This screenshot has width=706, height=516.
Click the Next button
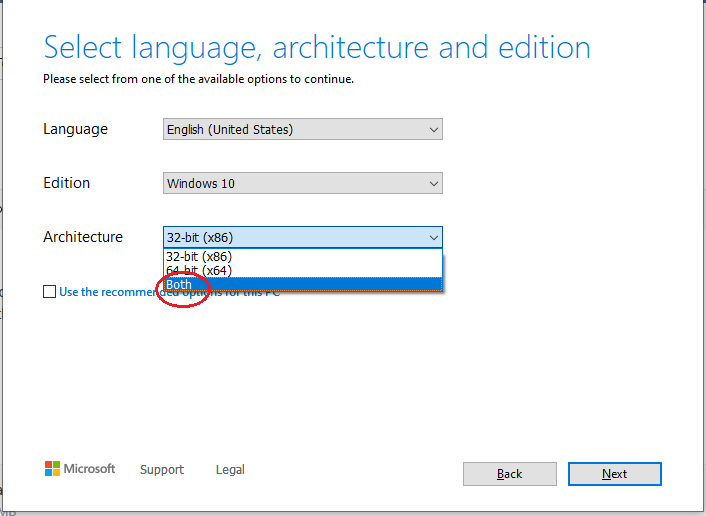pyautogui.click(x=615, y=474)
